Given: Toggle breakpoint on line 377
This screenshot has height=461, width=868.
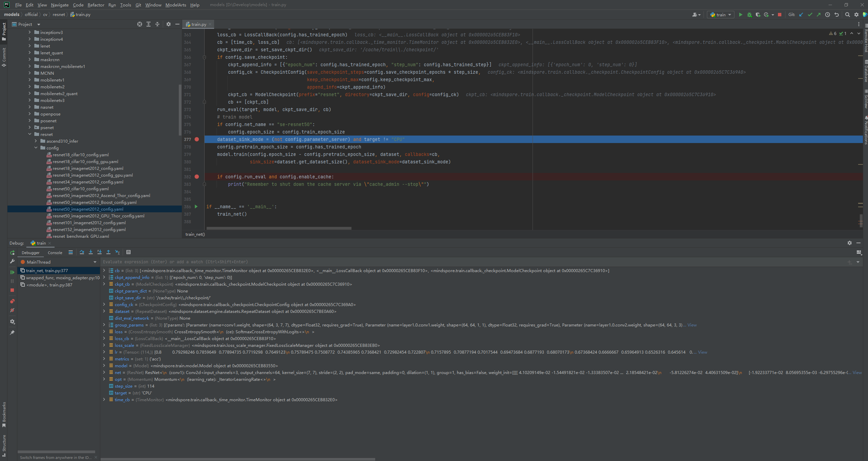Looking at the screenshot, I should pyautogui.click(x=197, y=139).
